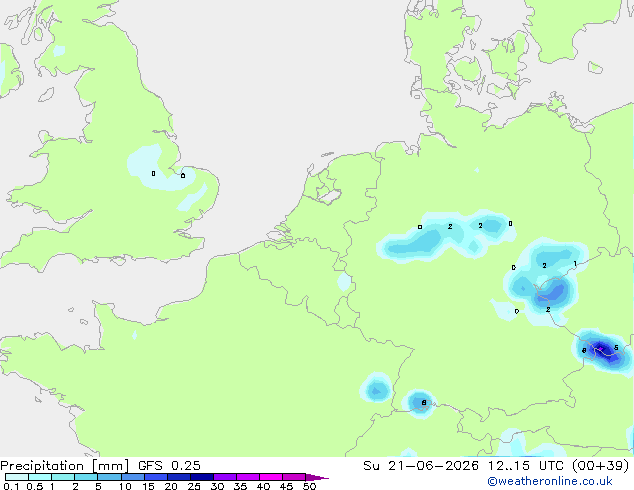
Task: Pick the 1–2 mm legend swatch
Action: (63, 477)
